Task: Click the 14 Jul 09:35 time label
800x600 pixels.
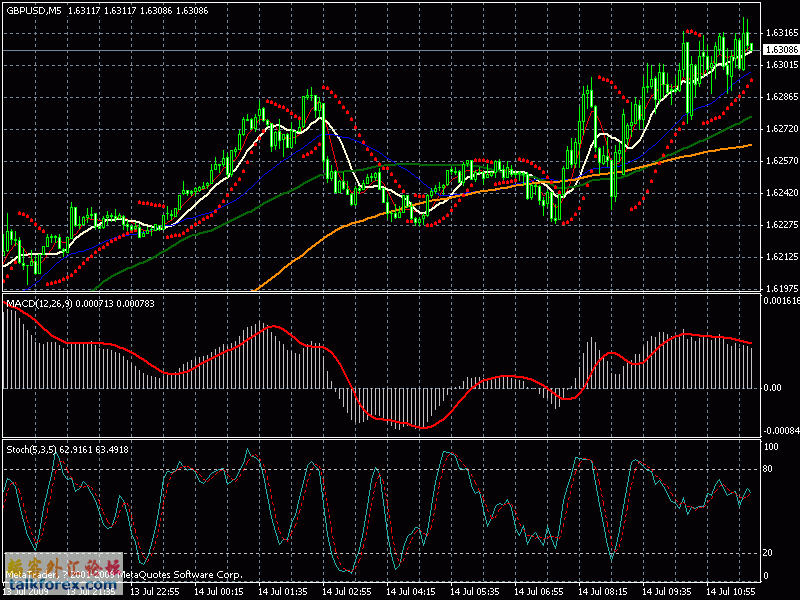Action: pos(667,592)
